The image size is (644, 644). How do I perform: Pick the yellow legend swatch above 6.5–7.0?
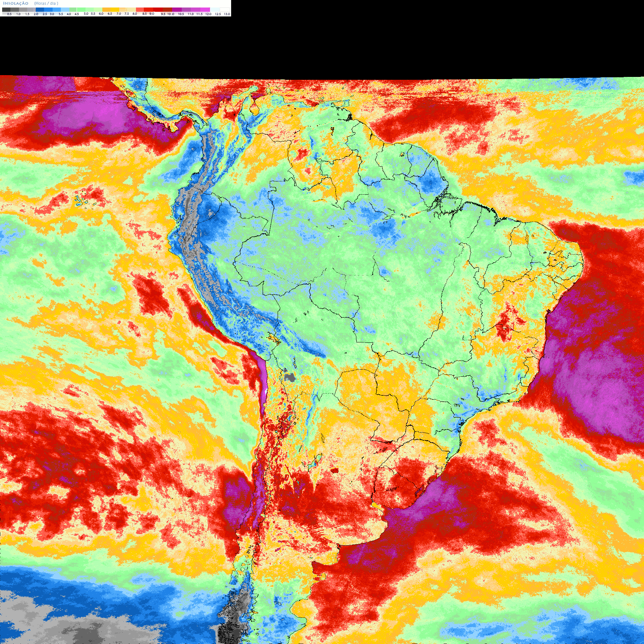115,10
